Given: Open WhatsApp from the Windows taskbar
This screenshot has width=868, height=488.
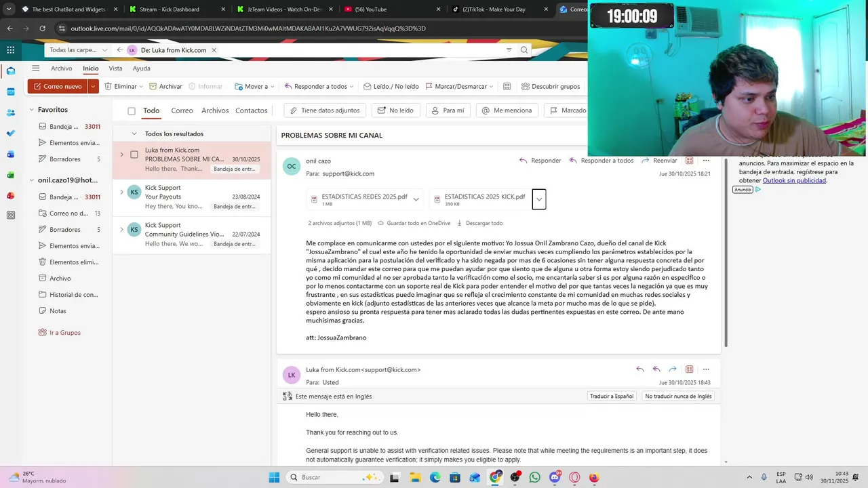Looking at the screenshot, I should click(534, 477).
